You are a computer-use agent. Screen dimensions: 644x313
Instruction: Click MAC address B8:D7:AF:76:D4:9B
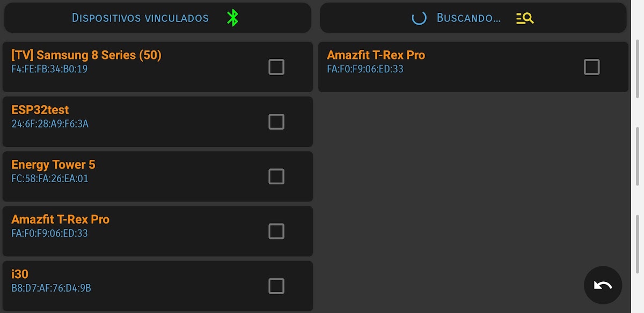pos(51,288)
